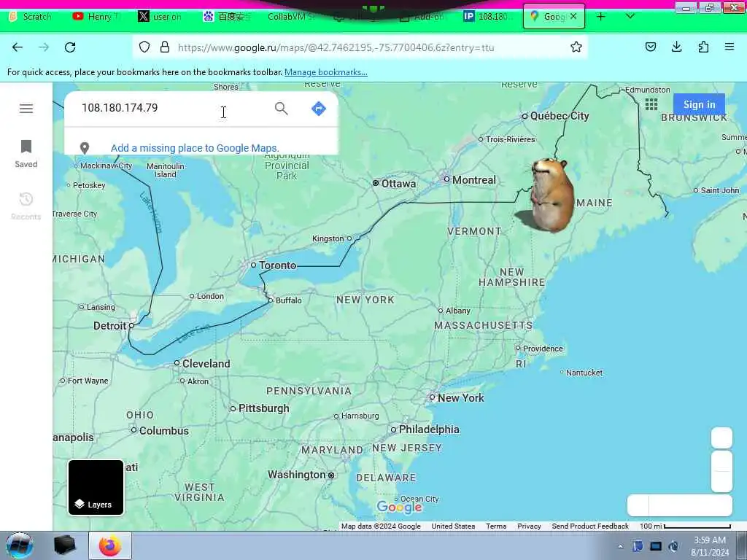The image size is (747, 560).
Task: Click the Sign in button
Action: pos(699,104)
